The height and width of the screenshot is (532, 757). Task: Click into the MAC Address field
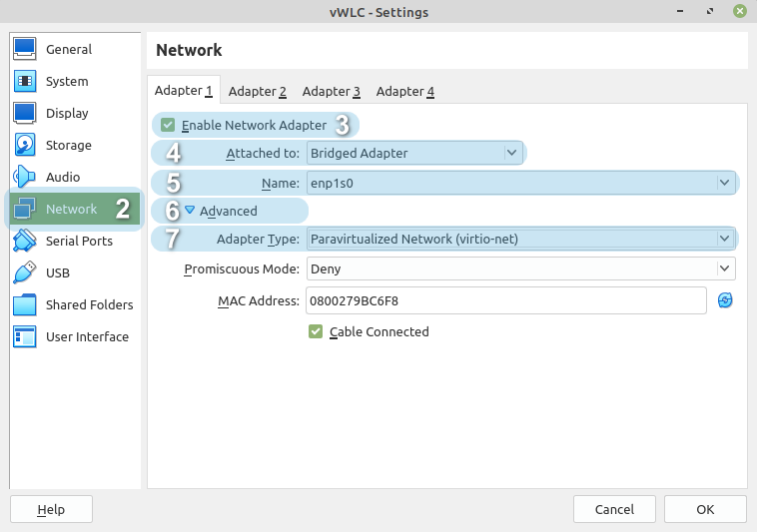pyautogui.click(x=505, y=300)
